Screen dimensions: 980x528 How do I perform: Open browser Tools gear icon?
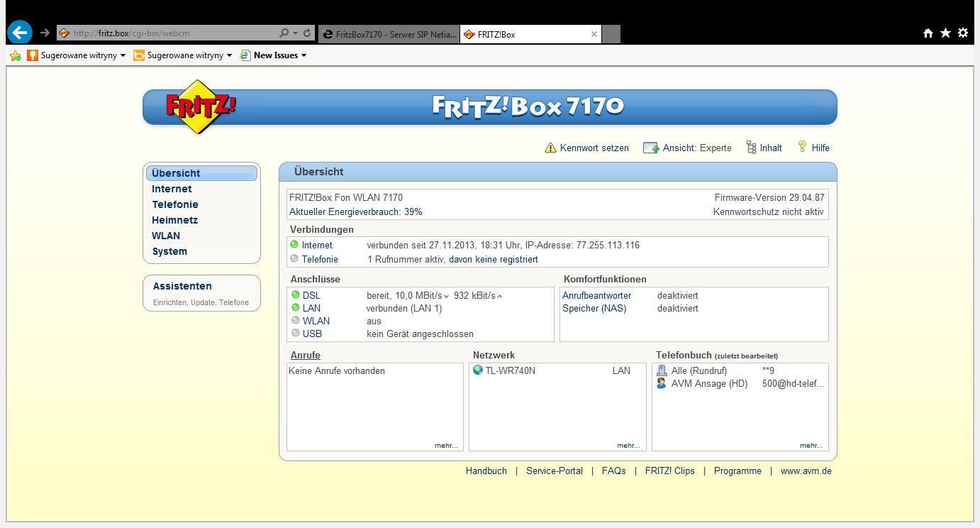click(962, 33)
